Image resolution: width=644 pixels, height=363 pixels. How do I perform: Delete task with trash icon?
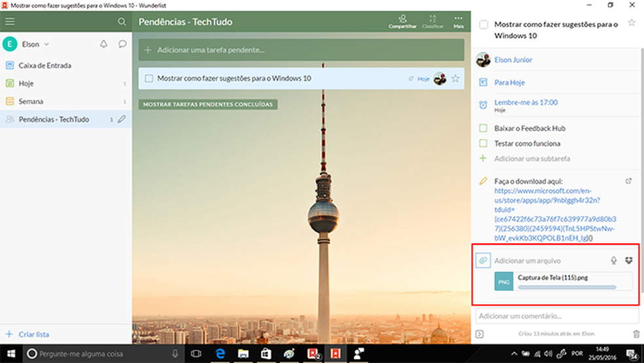(636, 334)
